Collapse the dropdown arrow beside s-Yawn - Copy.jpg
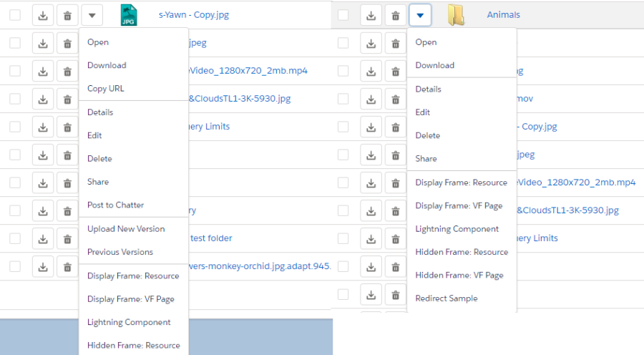This screenshot has width=644, height=355. [x=92, y=15]
